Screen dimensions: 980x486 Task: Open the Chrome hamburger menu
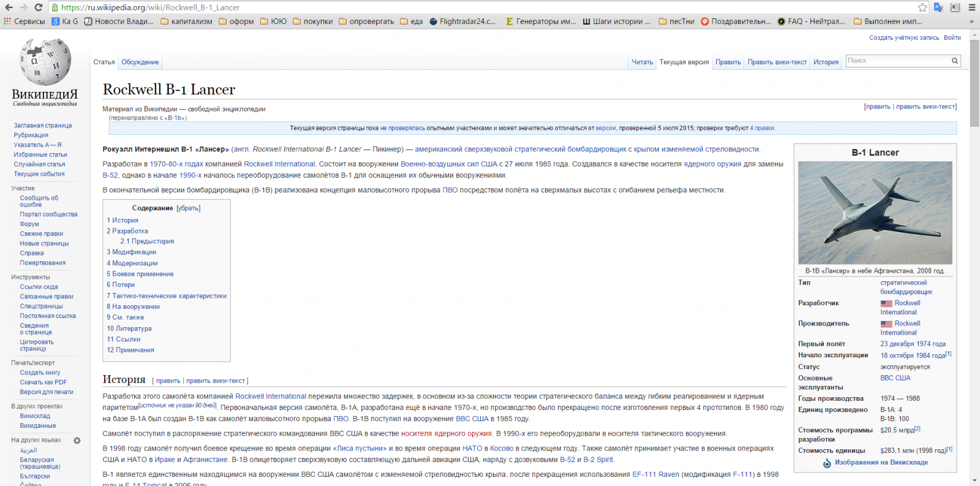click(x=971, y=7)
